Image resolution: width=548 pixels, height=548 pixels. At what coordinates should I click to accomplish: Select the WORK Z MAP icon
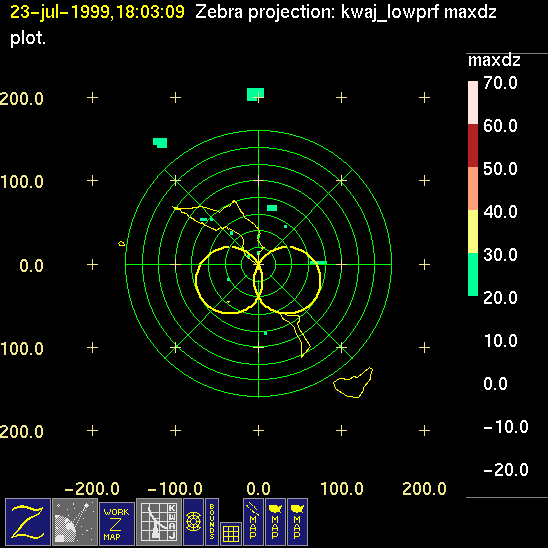[117, 524]
